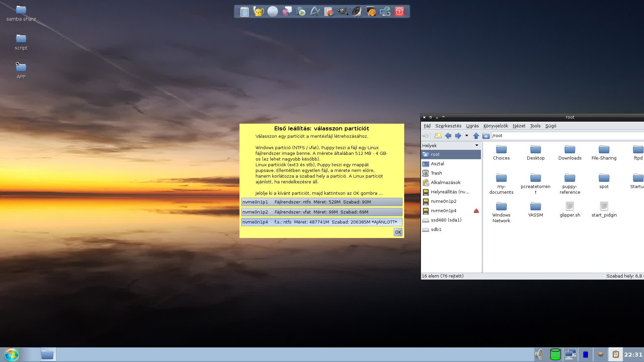Open the Súgó menu
The height and width of the screenshot is (362, 644).
551,126
